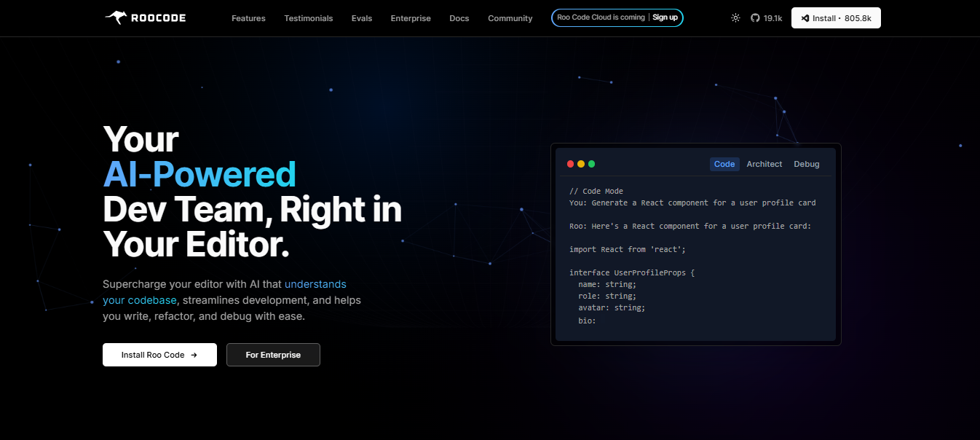Click the 'Roo: Here's a React component' line
Image resolution: width=980 pixels, height=440 pixels.
(690, 226)
